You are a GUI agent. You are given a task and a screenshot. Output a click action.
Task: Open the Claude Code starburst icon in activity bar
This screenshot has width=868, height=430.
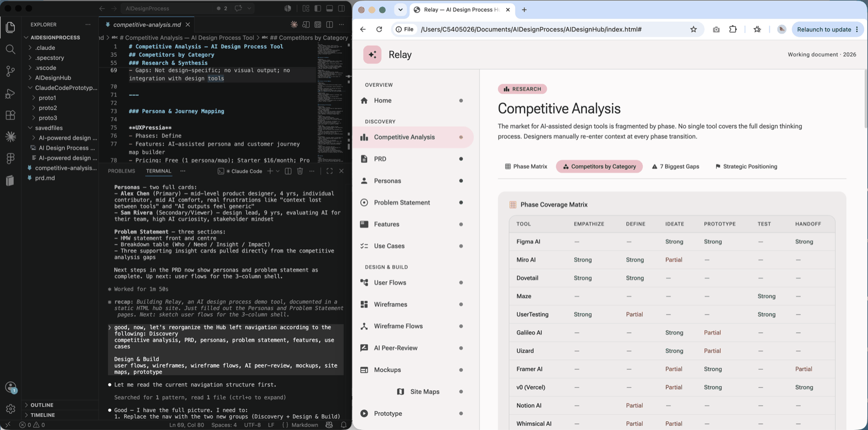(x=10, y=137)
